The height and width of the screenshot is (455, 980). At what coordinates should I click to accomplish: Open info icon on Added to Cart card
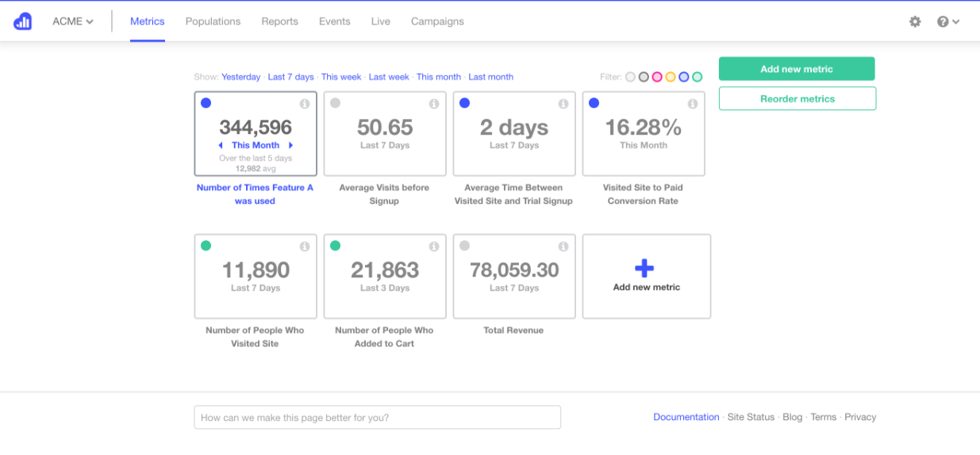click(434, 247)
